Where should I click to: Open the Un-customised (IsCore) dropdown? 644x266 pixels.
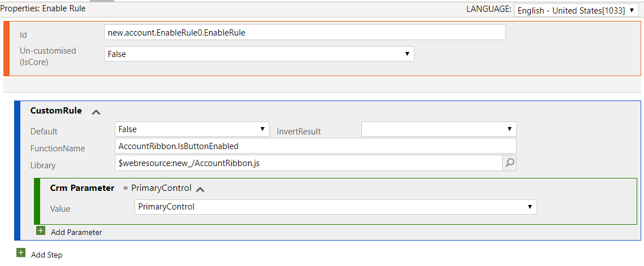click(259, 54)
